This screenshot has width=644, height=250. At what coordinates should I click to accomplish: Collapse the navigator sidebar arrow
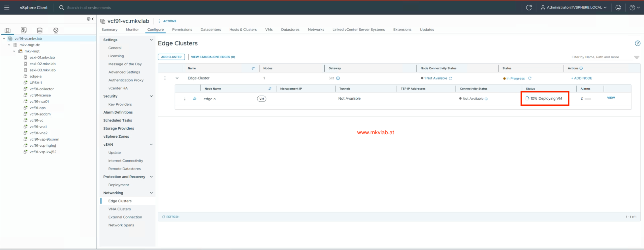pos(93,19)
